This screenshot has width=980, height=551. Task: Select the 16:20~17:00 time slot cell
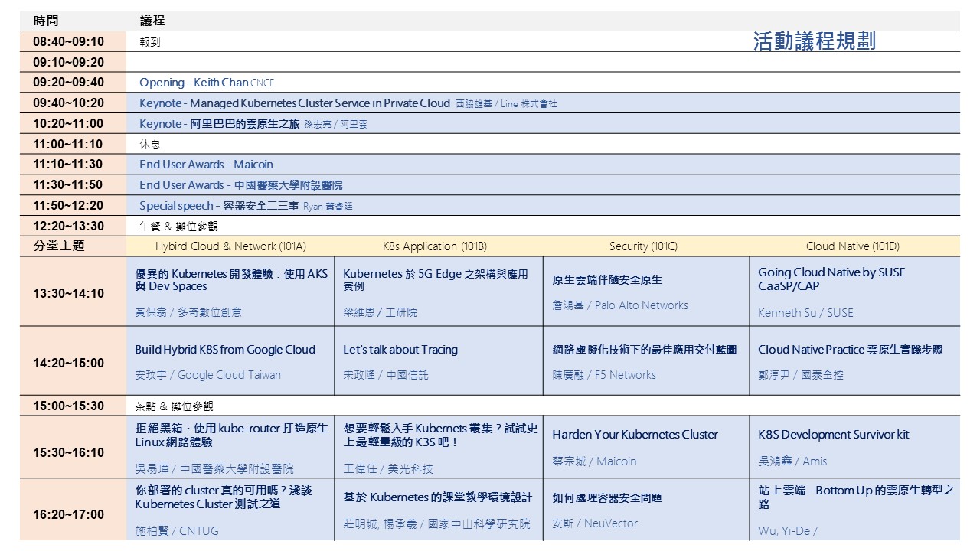point(68,514)
